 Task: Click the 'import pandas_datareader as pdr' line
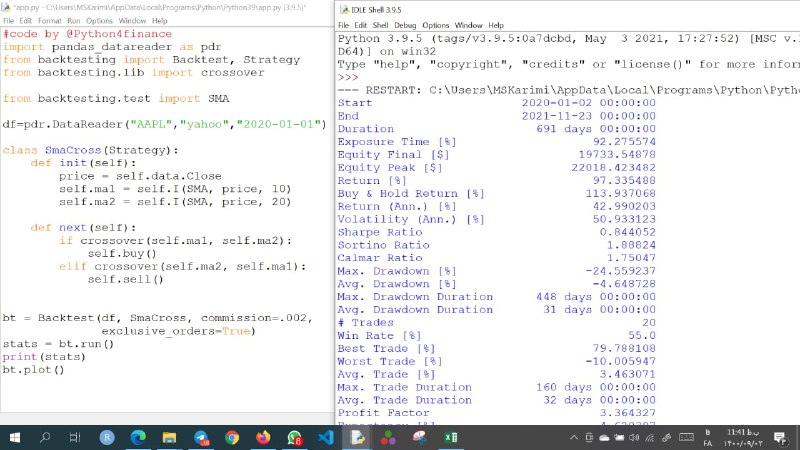pyautogui.click(x=112, y=47)
